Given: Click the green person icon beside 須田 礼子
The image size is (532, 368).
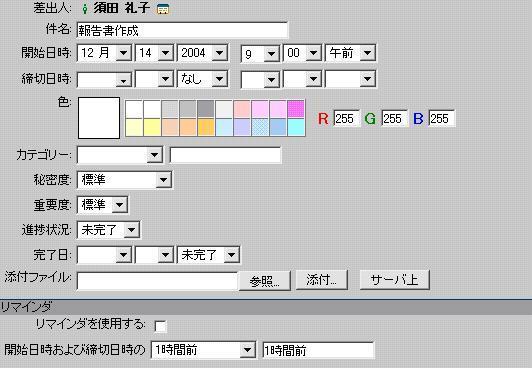Looking at the screenshot, I should [85, 8].
